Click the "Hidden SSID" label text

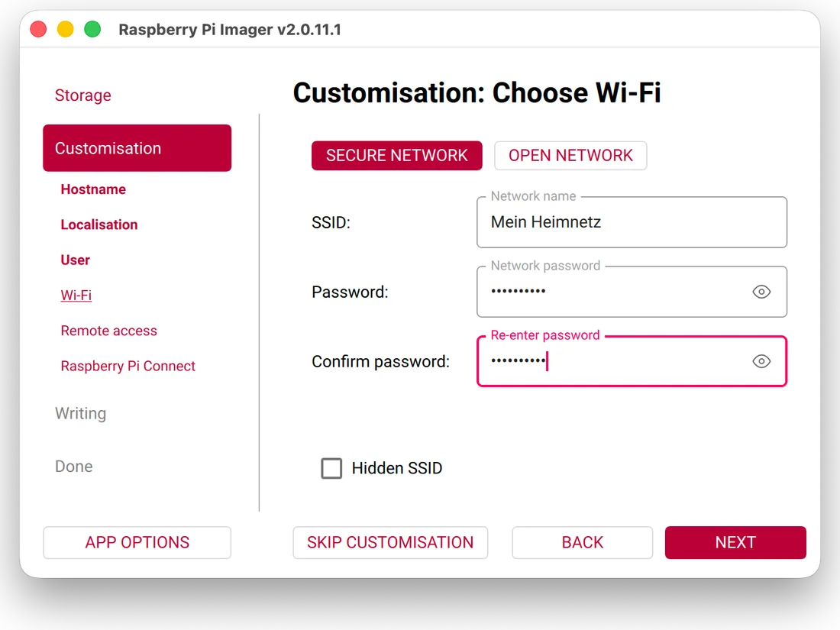point(397,468)
